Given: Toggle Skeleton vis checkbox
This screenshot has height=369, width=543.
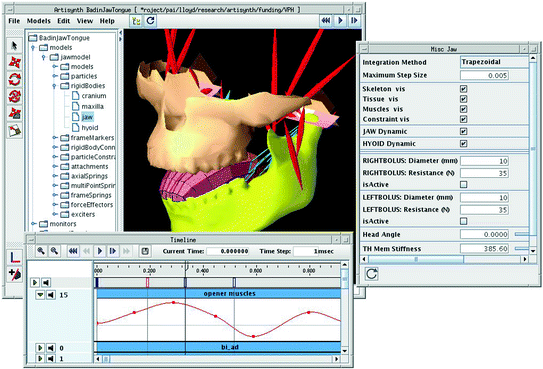Looking at the screenshot, I should [464, 89].
